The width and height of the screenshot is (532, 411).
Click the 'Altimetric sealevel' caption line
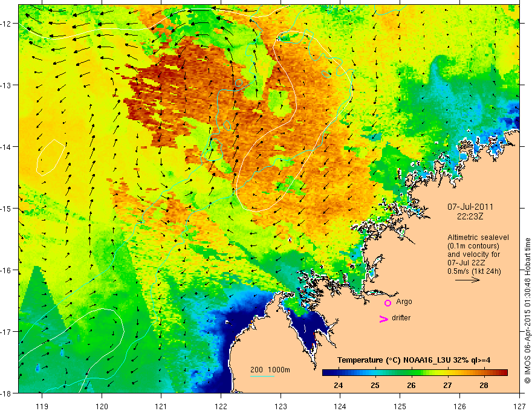pyautogui.click(x=478, y=238)
